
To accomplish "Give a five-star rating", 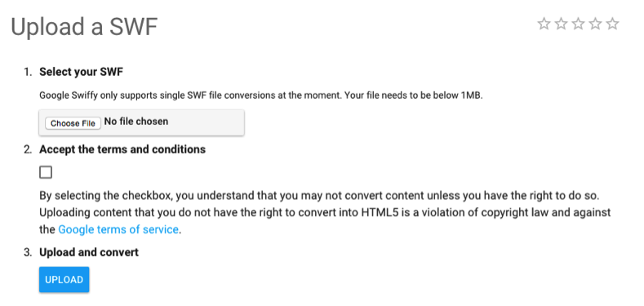I will (612, 24).
